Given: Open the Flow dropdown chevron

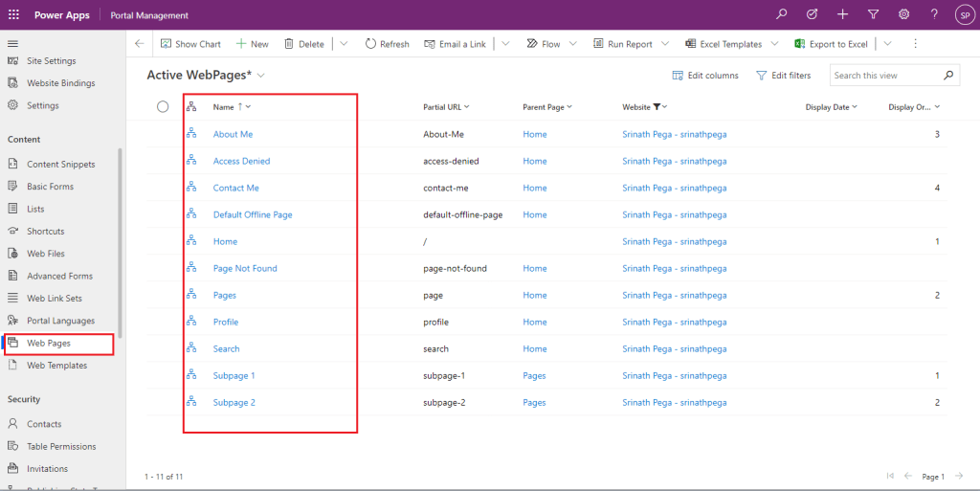Looking at the screenshot, I should click(x=573, y=44).
